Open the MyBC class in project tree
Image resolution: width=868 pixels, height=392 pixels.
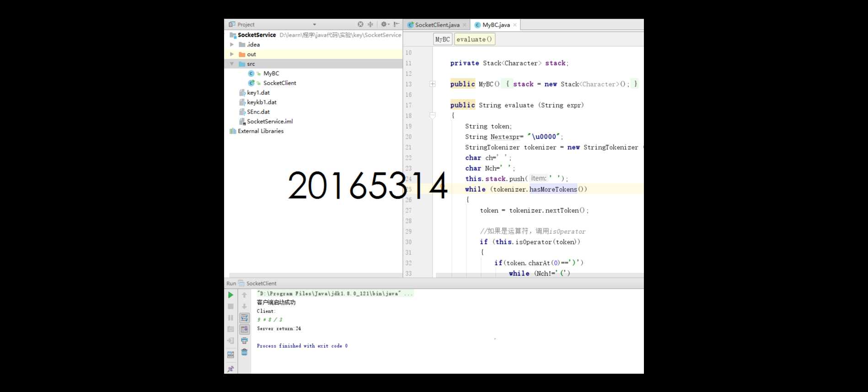point(271,73)
